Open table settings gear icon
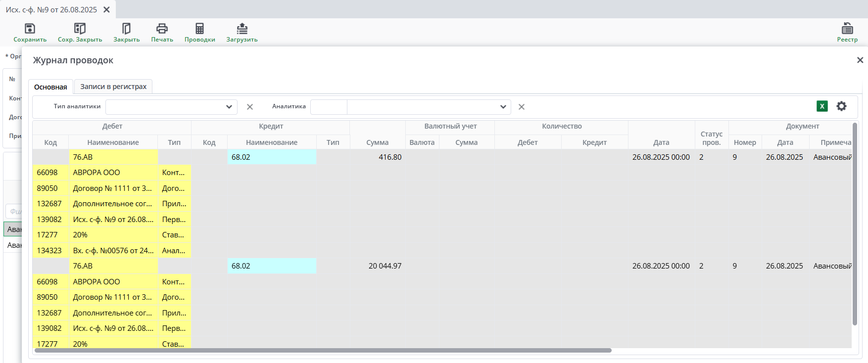This screenshot has height=363, width=868. pos(841,106)
